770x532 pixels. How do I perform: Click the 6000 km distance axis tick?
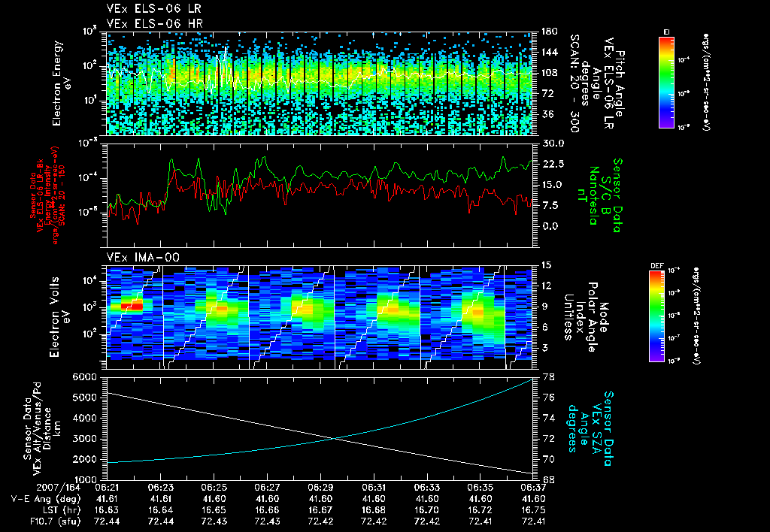(84, 377)
